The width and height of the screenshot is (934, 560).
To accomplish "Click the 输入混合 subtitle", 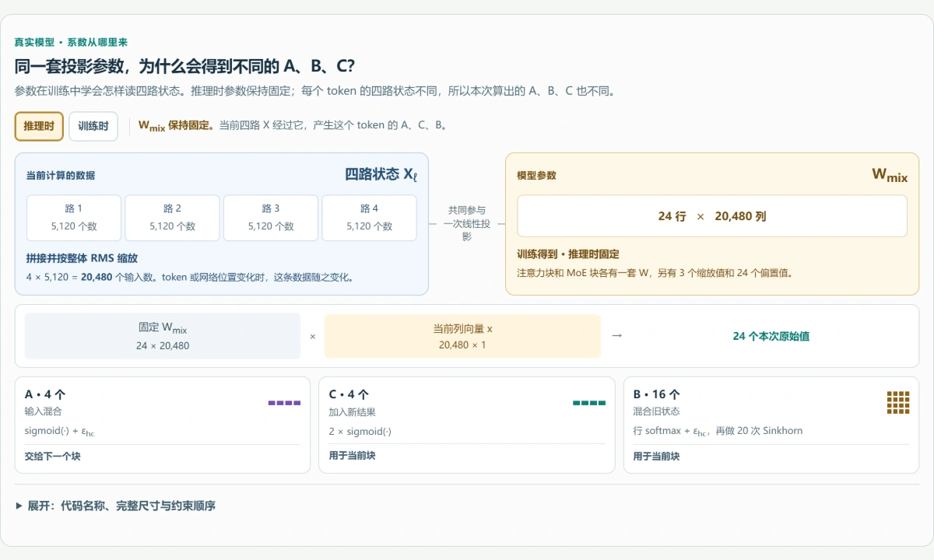I will (43, 411).
